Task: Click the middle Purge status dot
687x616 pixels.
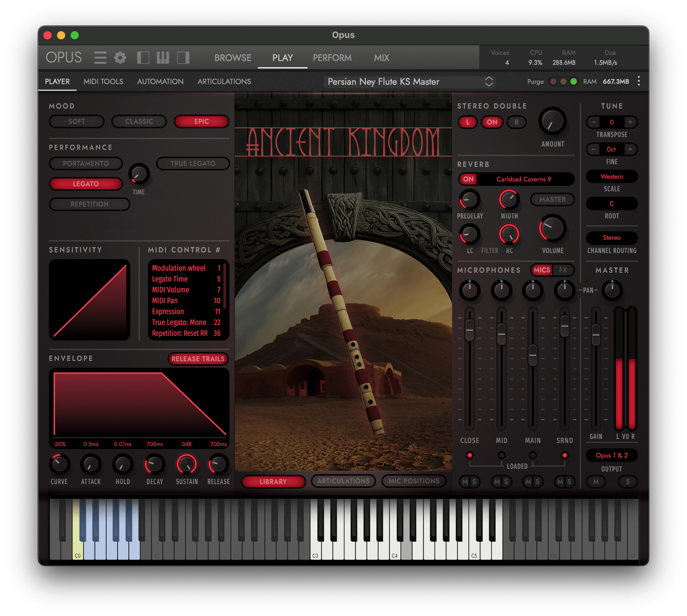Action: tap(563, 81)
